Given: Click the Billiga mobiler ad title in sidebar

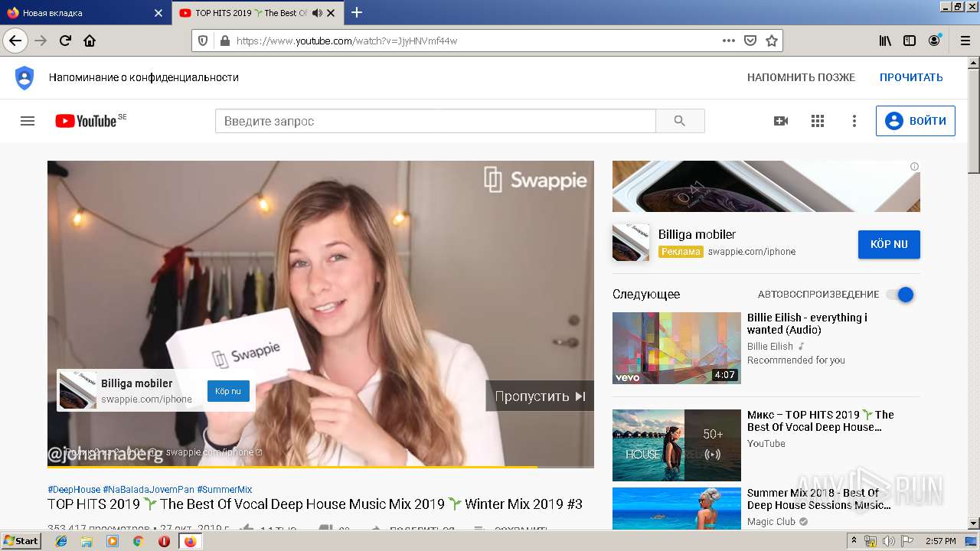Looking at the screenshot, I should 697,234.
